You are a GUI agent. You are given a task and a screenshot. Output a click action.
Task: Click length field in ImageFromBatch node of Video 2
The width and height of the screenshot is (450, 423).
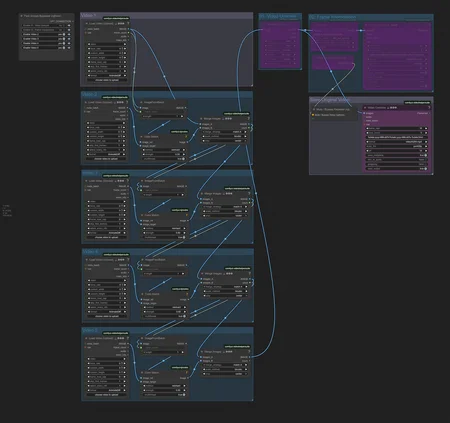(163, 116)
